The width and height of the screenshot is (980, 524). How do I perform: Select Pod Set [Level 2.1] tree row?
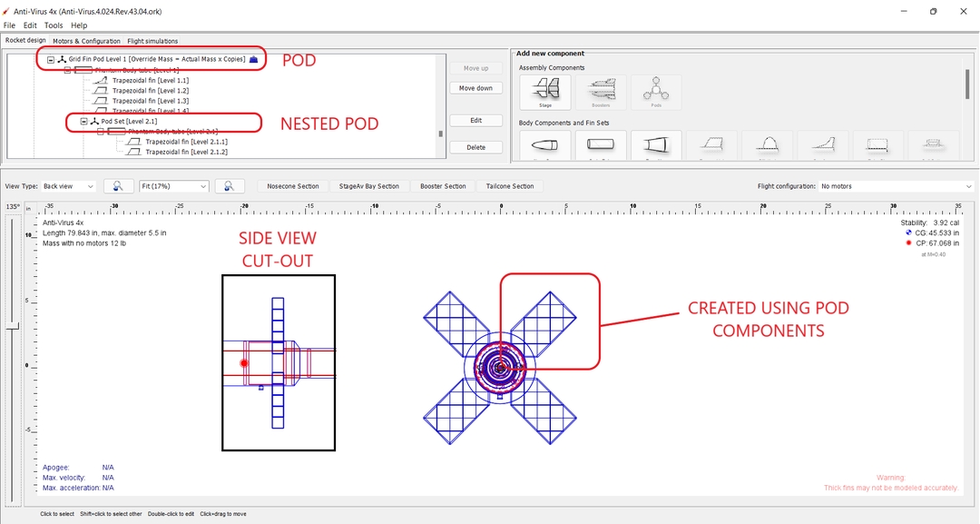coord(129,122)
